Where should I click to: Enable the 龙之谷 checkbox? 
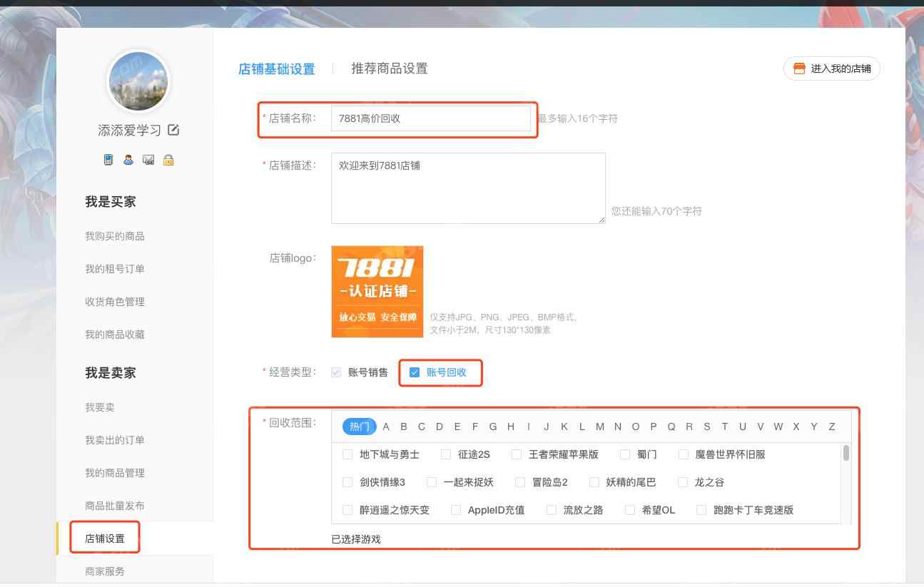pyautogui.click(x=683, y=482)
